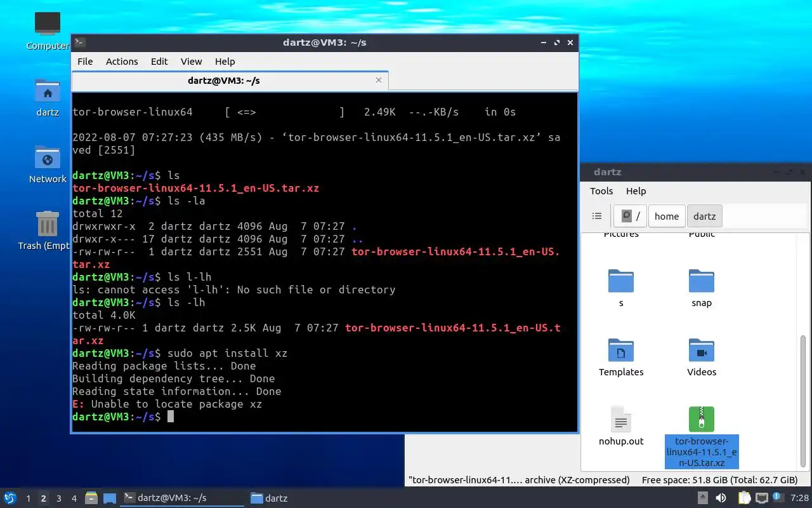Click 'E: Unable to locate package xz' line
Screen dimensions: 812x508
point(167,404)
